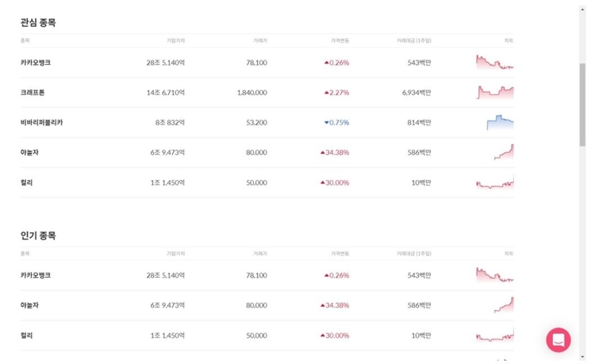
Task: Click 컬리 mini chart in 관심 종목
Action: pos(495,182)
